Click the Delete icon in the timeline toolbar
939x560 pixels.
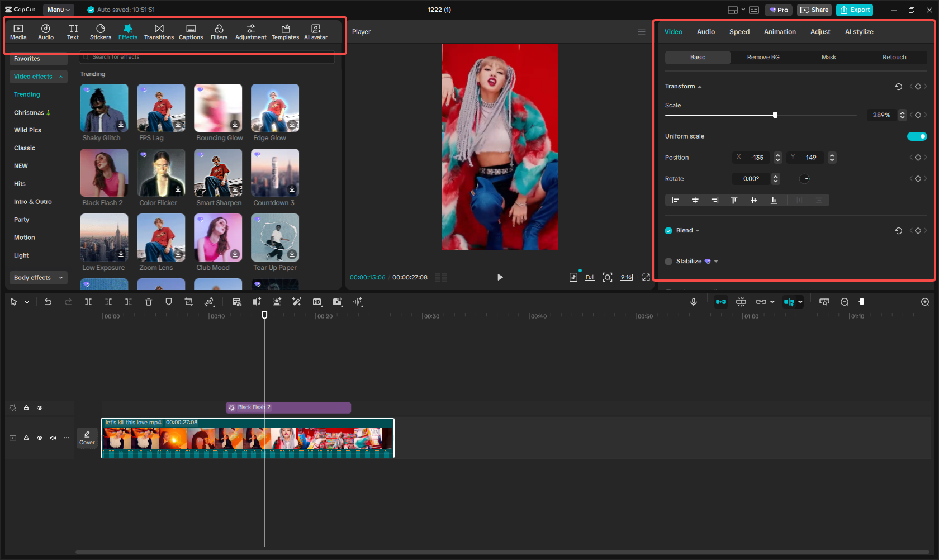tap(149, 302)
